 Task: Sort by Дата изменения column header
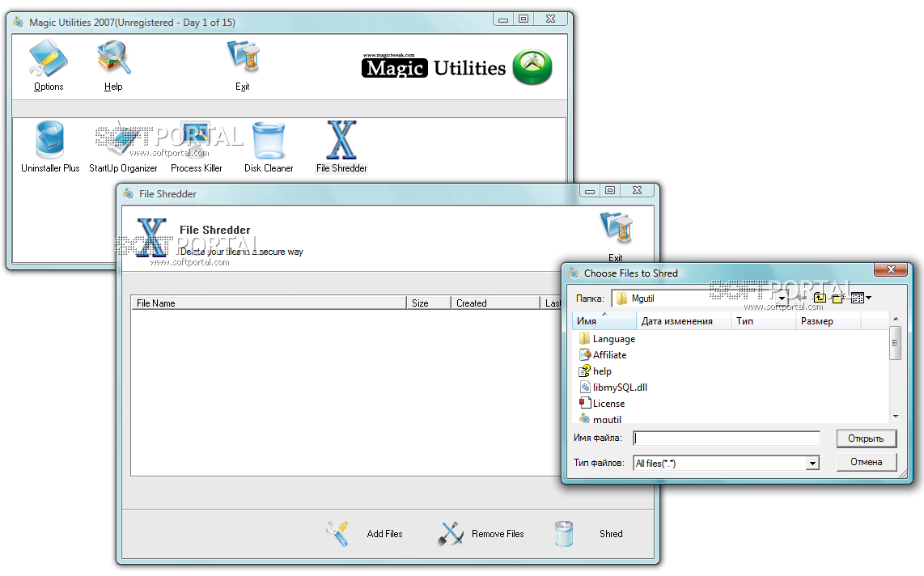pos(684,321)
